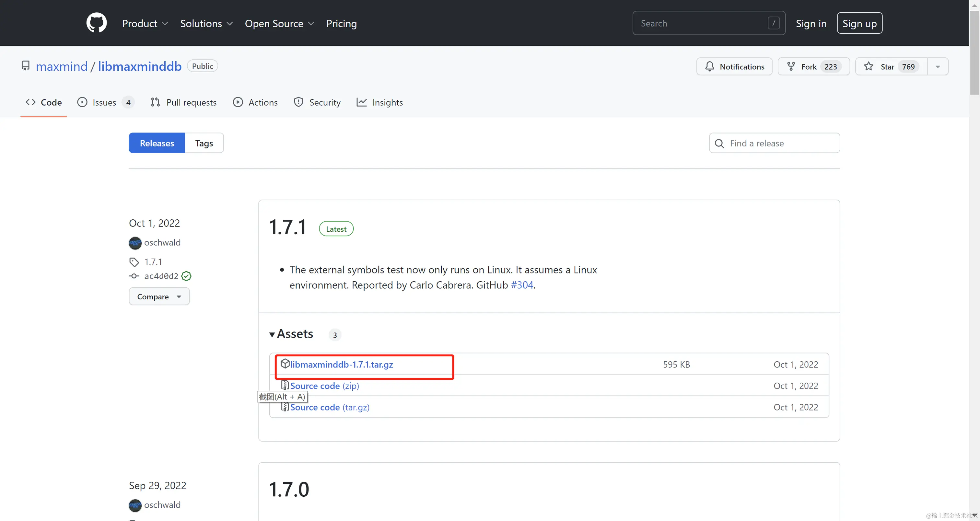Type in the Find a release field
This screenshot has width=980, height=521.
(774, 143)
